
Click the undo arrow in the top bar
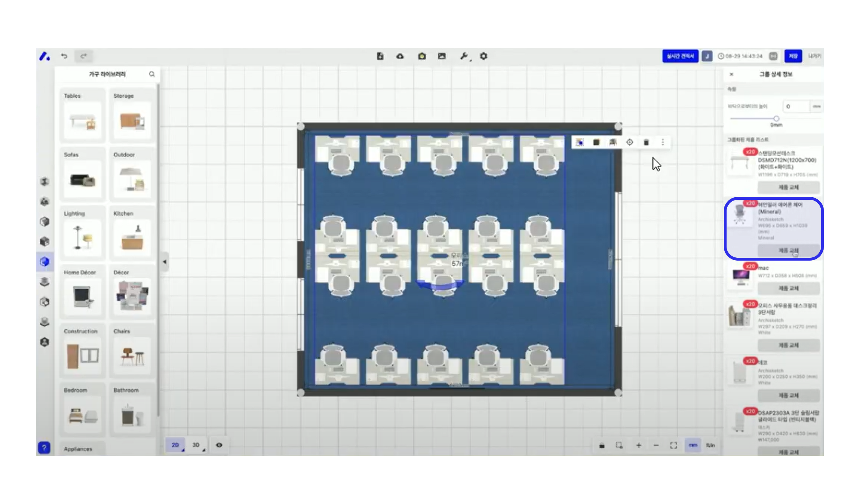click(64, 56)
